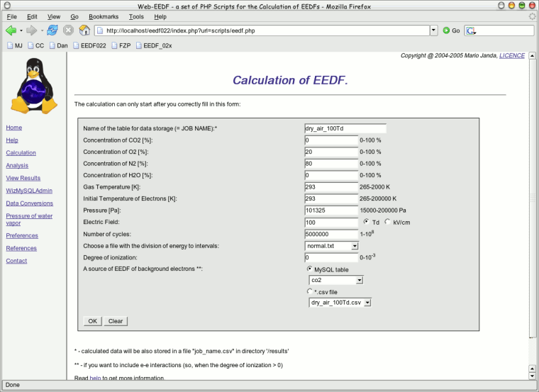Image resolution: width=539 pixels, height=392 pixels.
Task: Click the Tux penguin logo image
Action: tap(32, 86)
